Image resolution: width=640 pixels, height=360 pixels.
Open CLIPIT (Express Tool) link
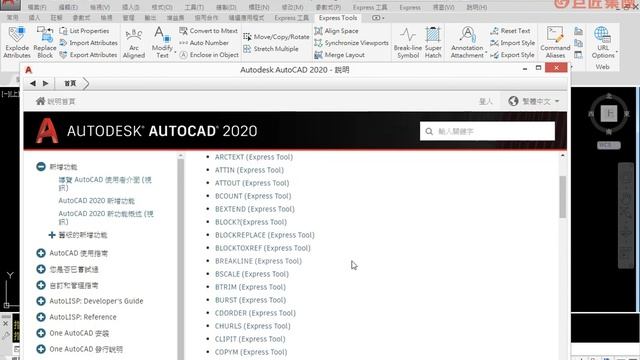[250, 339]
